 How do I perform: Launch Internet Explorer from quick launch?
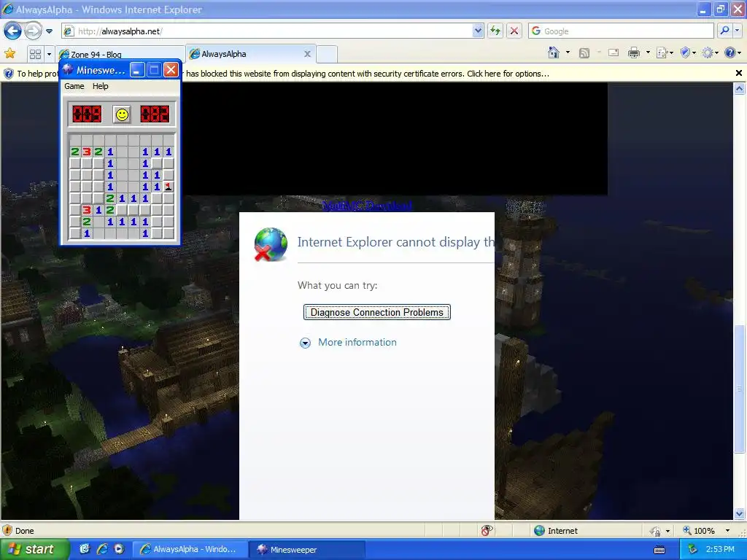pyautogui.click(x=101, y=549)
